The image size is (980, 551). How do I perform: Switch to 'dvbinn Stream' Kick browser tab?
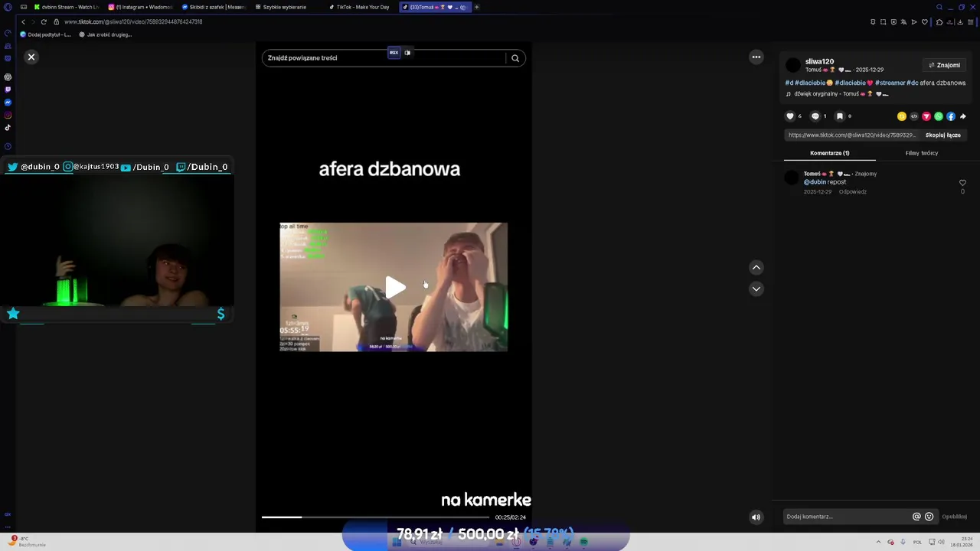tap(67, 7)
